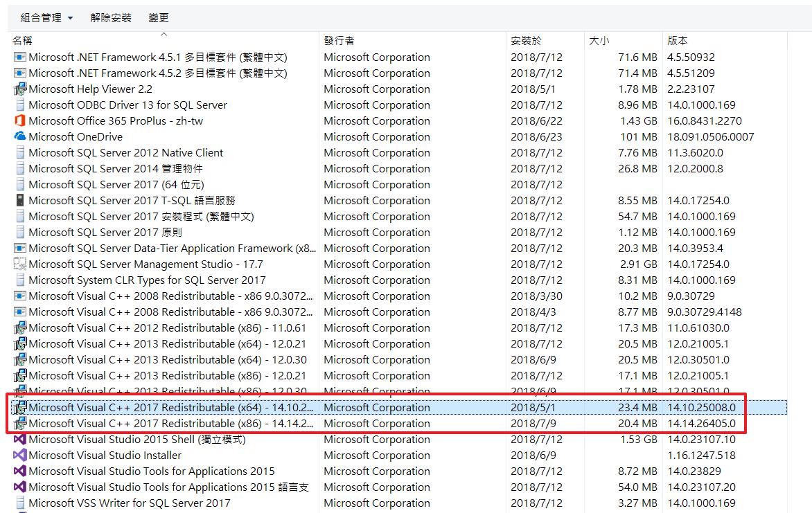Select Microsoft SQL Server 2012 Native Client name

coord(126,153)
